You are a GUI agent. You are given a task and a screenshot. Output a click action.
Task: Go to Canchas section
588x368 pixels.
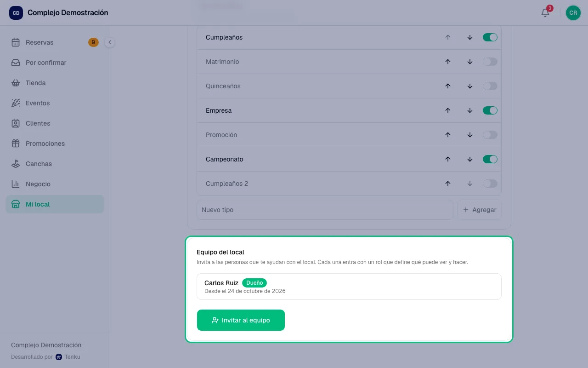55,164
